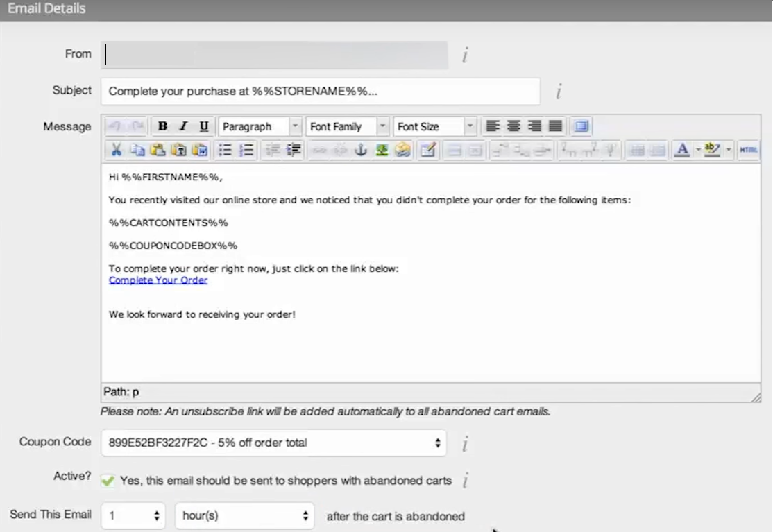
Task: Click the 'Path: p' status bar element
Action: click(121, 392)
